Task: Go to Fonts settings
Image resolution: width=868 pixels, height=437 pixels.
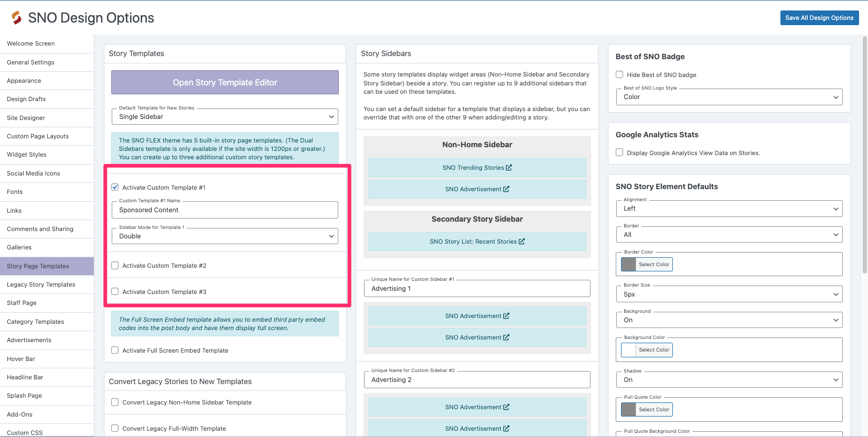Action: point(47,192)
